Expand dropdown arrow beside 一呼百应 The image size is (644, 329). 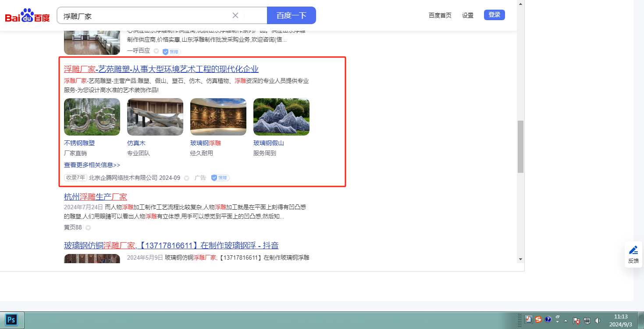click(x=156, y=51)
